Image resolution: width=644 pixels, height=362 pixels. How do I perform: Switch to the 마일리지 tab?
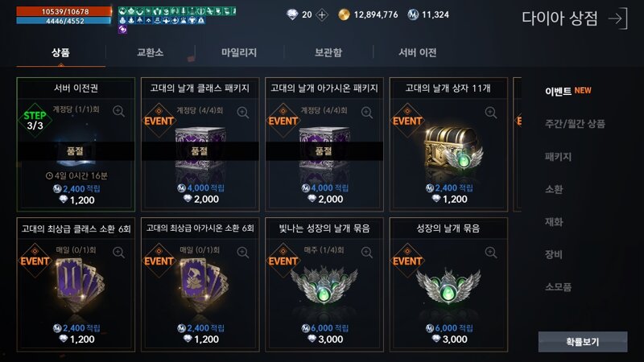tap(239, 52)
